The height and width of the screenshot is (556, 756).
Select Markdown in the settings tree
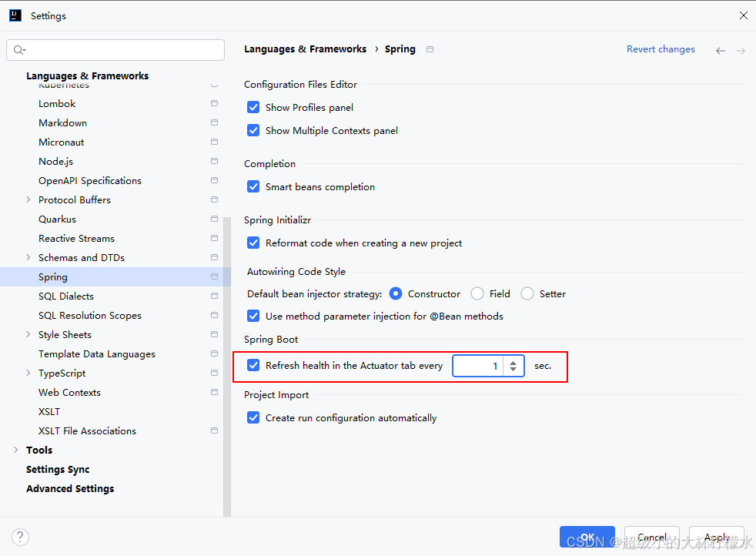pyautogui.click(x=62, y=122)
